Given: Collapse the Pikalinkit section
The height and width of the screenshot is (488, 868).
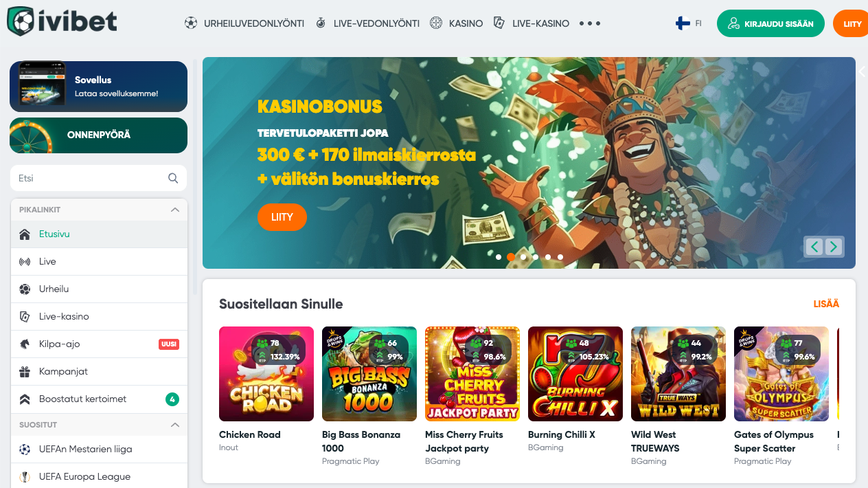Looking at the screenshot, I should click(x=175, y=210).
